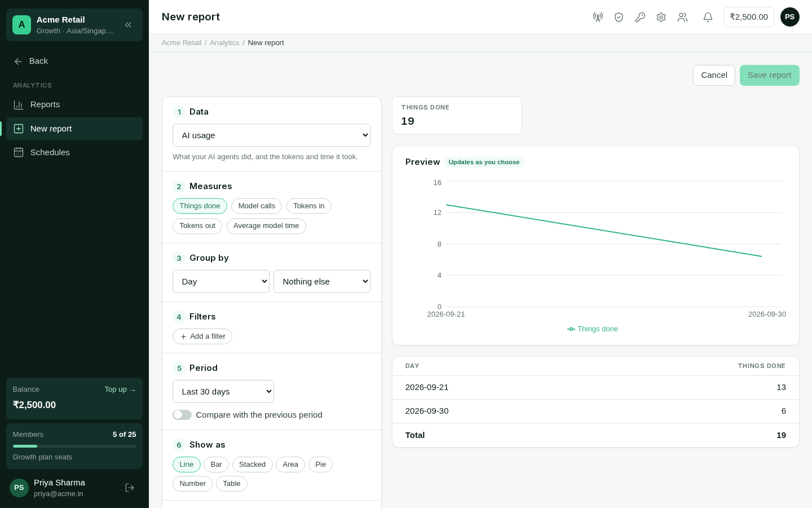Image resolution: width=812 pixels, height=508 pixels.
Task: Open the team members icon in header
Action: [682, 17]
